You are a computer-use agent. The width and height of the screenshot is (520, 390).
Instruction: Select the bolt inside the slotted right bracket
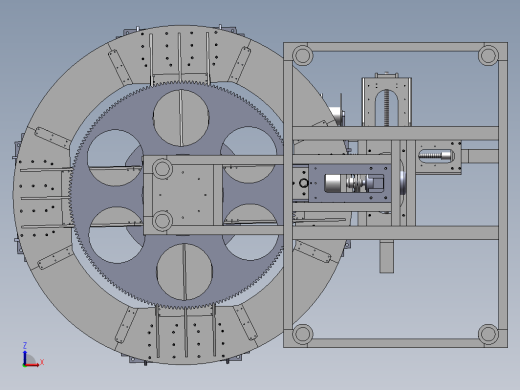click(436, 155)
